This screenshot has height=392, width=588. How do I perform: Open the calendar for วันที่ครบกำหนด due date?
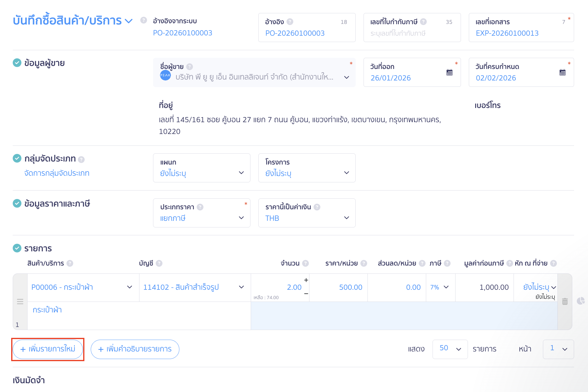click(562, 72)
